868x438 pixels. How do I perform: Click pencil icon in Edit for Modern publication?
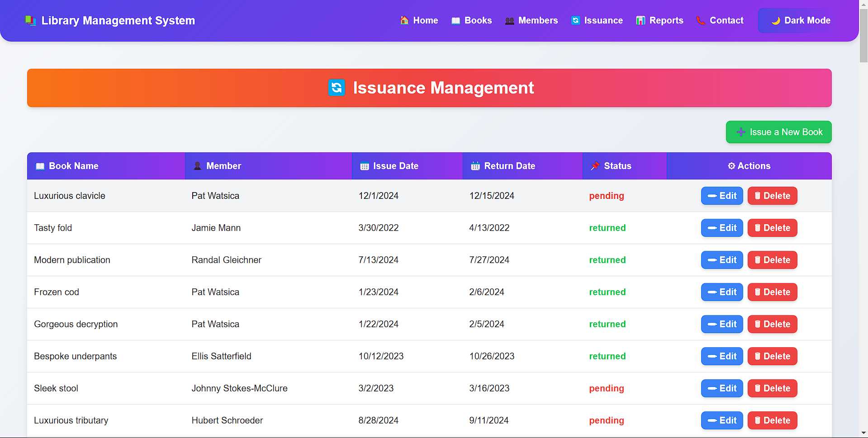pos(712,260)
